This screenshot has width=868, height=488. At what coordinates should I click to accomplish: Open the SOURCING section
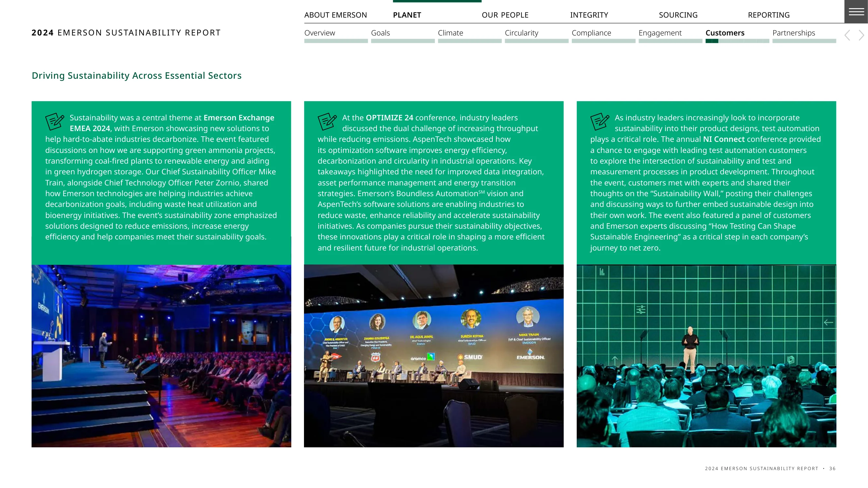click(x=678, y=15)
